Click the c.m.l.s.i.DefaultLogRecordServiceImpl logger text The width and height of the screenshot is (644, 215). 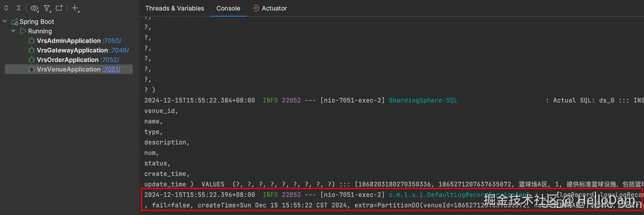[460, 194]
